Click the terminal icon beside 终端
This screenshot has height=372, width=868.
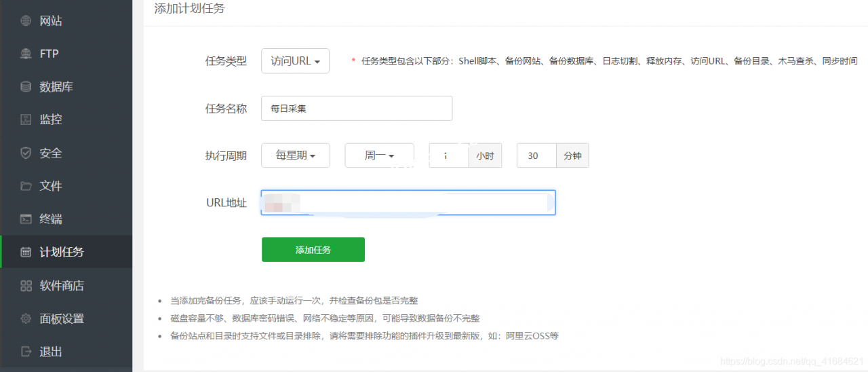coord(26,219)
